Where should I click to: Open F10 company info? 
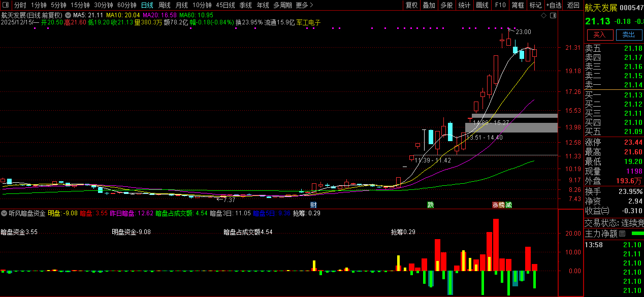point(500,5)
